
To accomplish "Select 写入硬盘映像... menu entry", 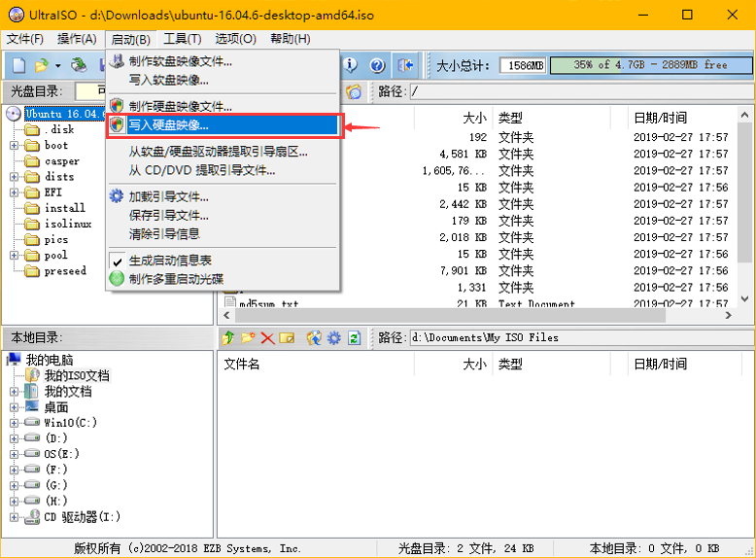I will coord(223,125).
